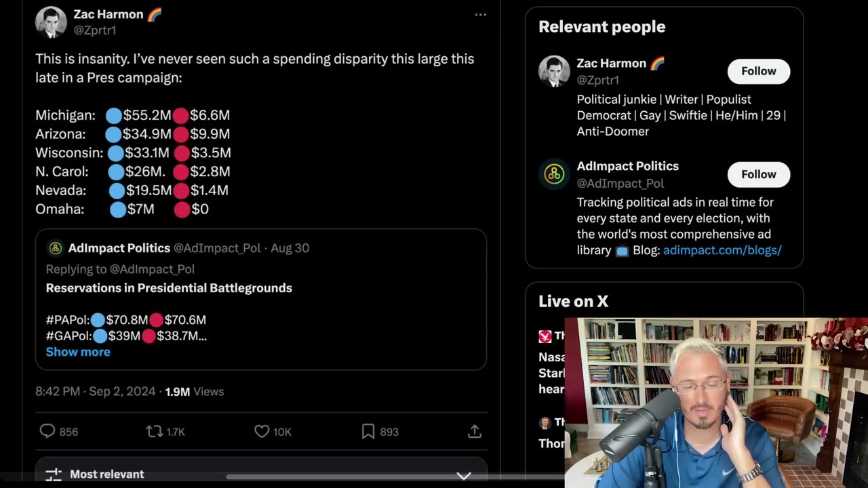This screenshot has height=488, width=868.
Task: Open the quoted AdImpact Politics tweet
Action: pos(261,300)
